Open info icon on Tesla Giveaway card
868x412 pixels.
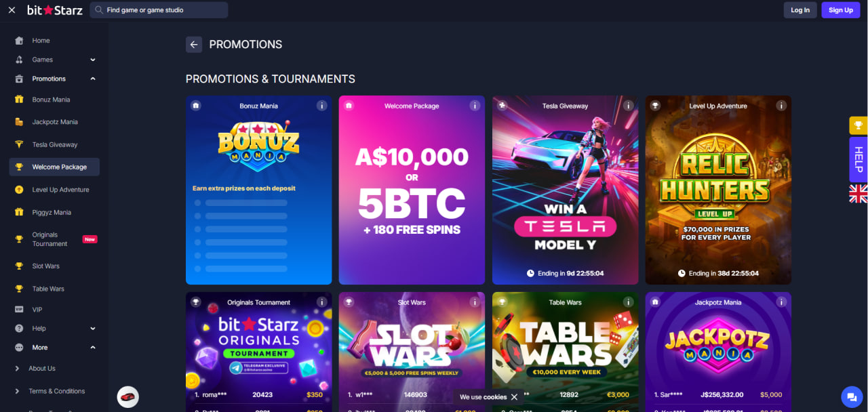(629, 106)
